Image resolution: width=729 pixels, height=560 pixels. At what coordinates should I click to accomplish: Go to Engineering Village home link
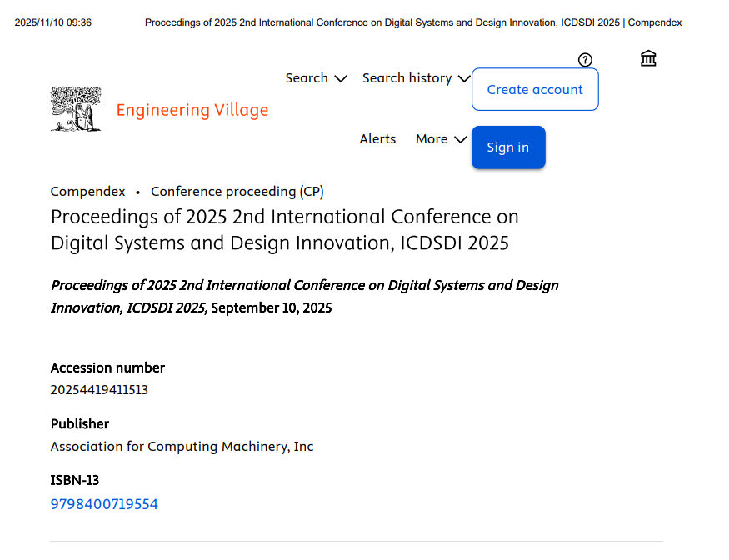tap(192, 110)
